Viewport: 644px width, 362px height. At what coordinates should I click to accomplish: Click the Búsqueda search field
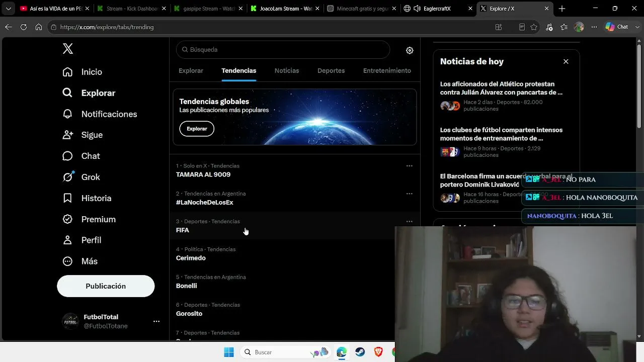click(x=283, y=50)
